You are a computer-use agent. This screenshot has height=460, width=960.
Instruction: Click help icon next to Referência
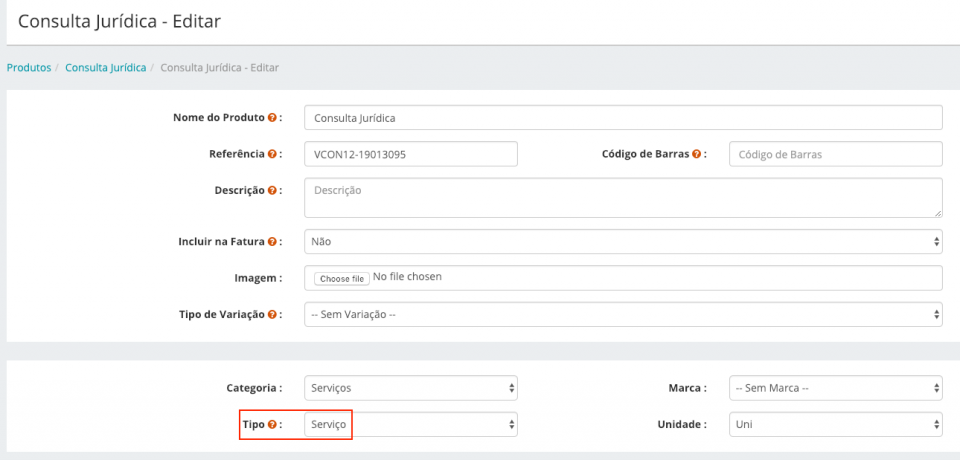pos(272,154)
